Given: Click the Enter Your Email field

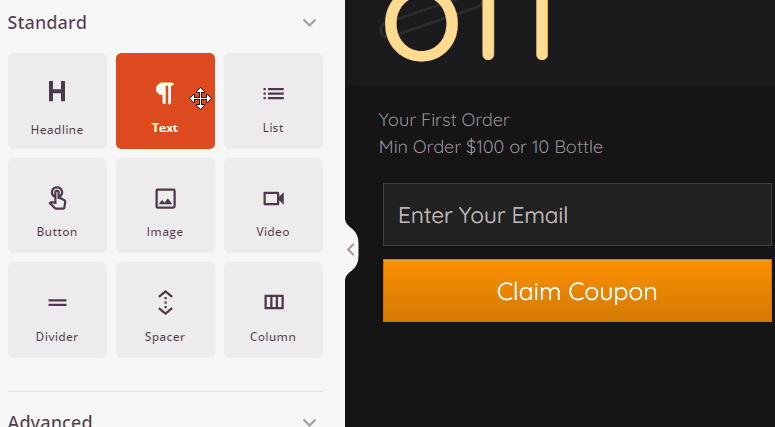Looking at the screenshot, I should [577, 215].
